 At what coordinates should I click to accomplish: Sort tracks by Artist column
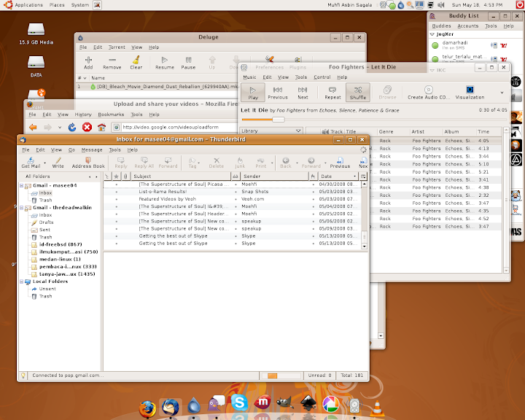pos(426,132)
